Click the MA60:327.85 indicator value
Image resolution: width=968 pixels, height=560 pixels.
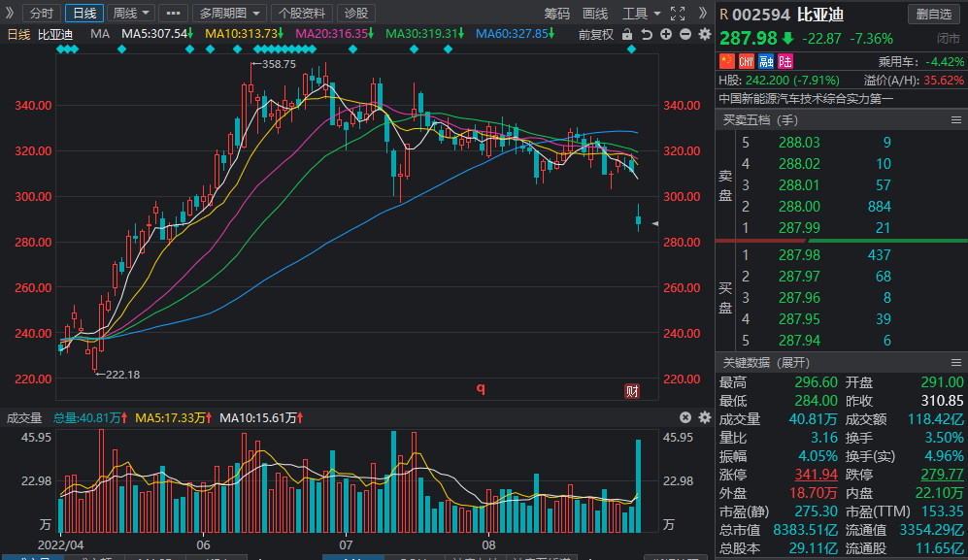[515, 34]
